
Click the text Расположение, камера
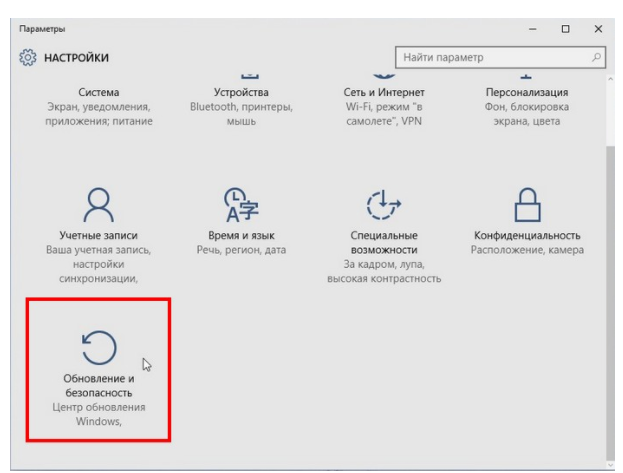[527, 250]
